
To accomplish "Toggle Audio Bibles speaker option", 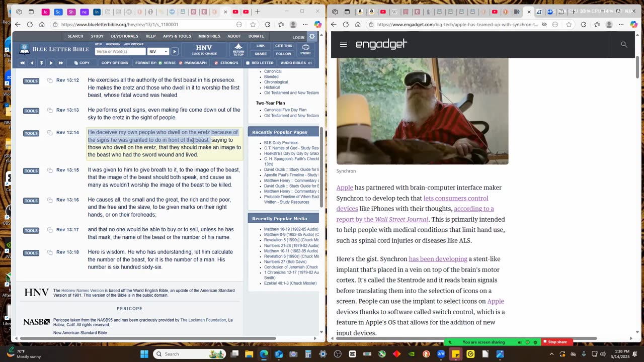I will coord(296,63).
